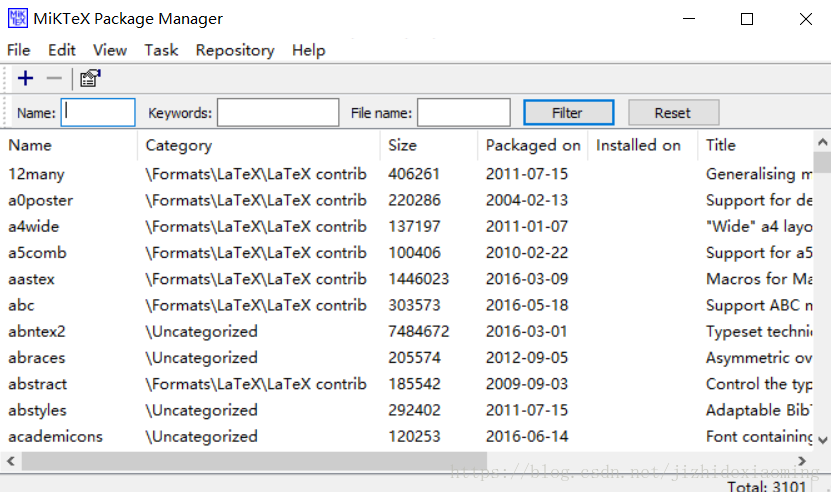Click the MiKTeX app icon in title bar

17,19
